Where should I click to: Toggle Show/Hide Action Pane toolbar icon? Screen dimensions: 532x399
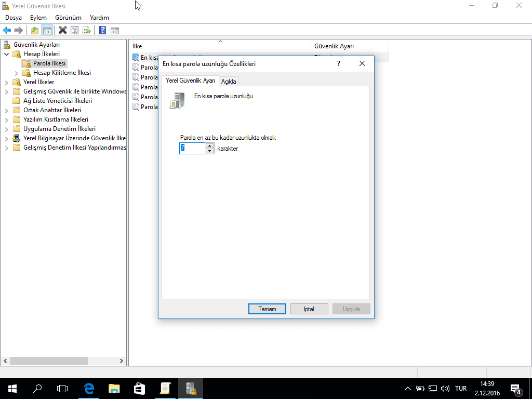(x=115, y=31)
